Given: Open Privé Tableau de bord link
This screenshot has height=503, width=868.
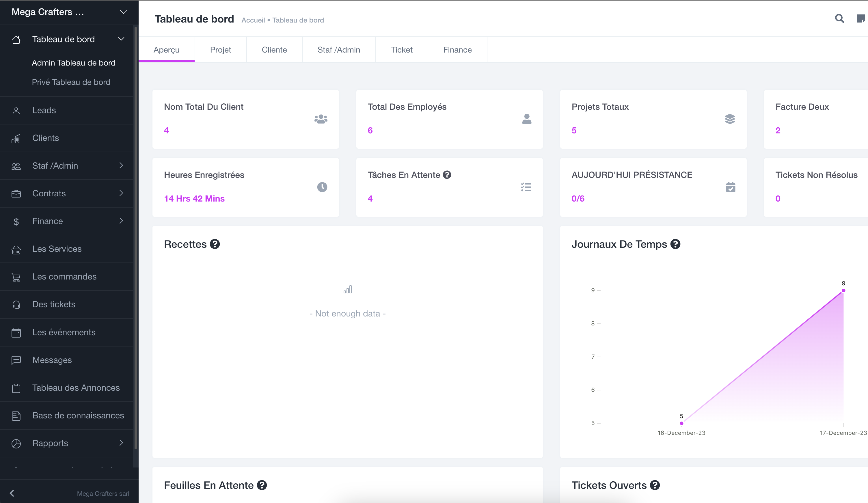Looking at the screenshot, I should pyautogui.click(x=71, y=82).
